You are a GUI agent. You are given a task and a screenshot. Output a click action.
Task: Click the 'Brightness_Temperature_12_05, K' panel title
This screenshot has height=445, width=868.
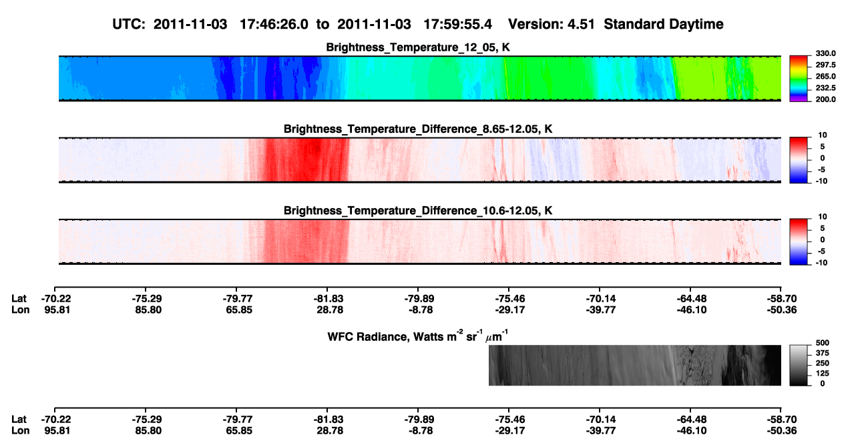point(419,47)
